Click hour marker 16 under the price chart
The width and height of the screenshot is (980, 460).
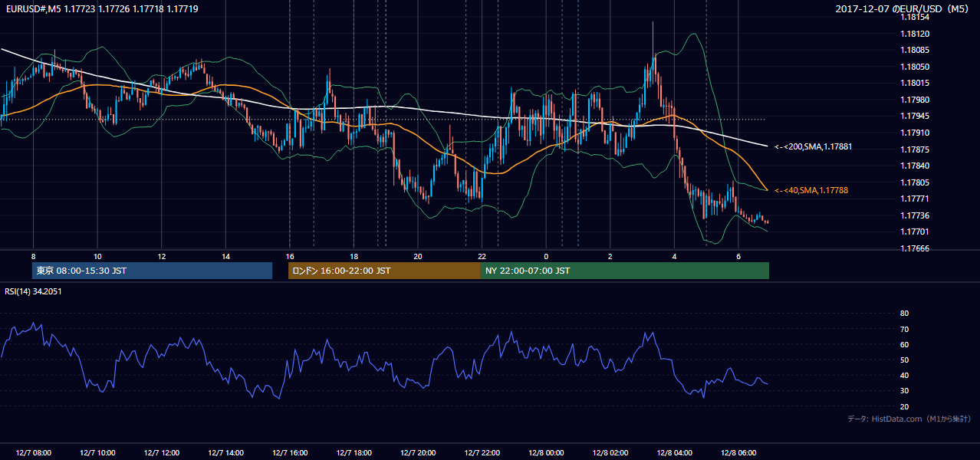tap(290, 256)
